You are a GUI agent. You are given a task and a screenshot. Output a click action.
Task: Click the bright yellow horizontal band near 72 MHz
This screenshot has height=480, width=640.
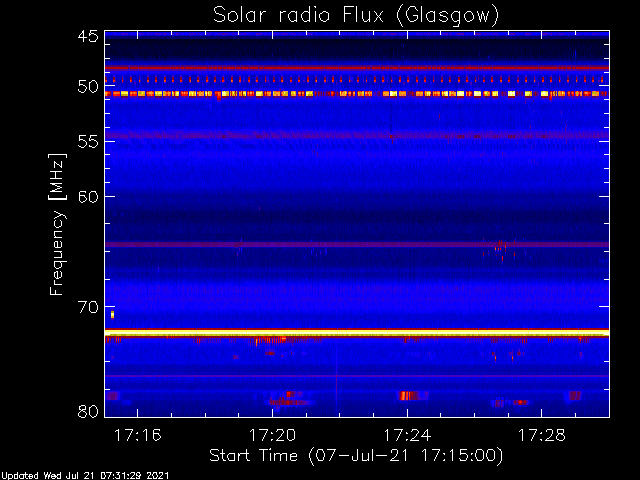pos(357,333)
